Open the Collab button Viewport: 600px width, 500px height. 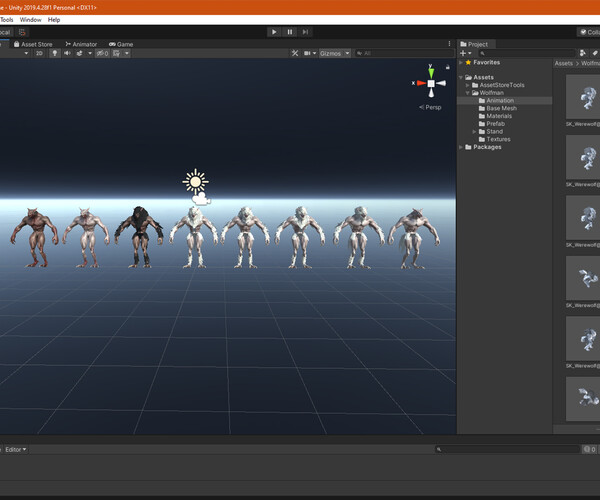(589, 32)
